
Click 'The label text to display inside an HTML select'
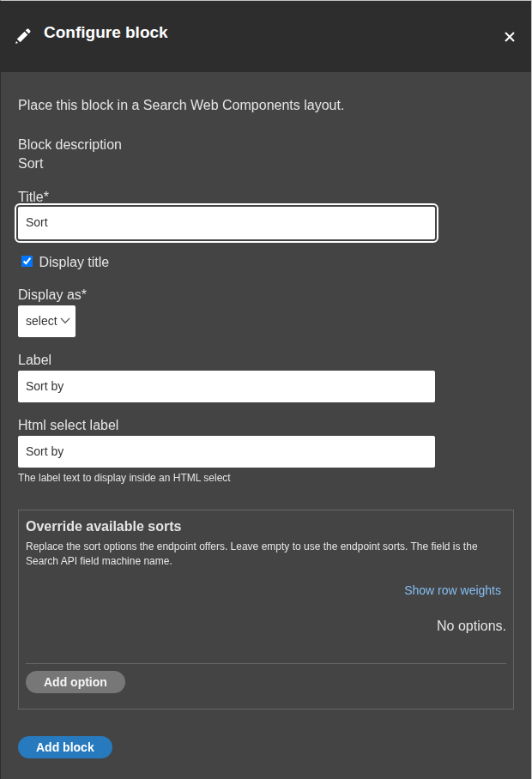pos(124,477)
